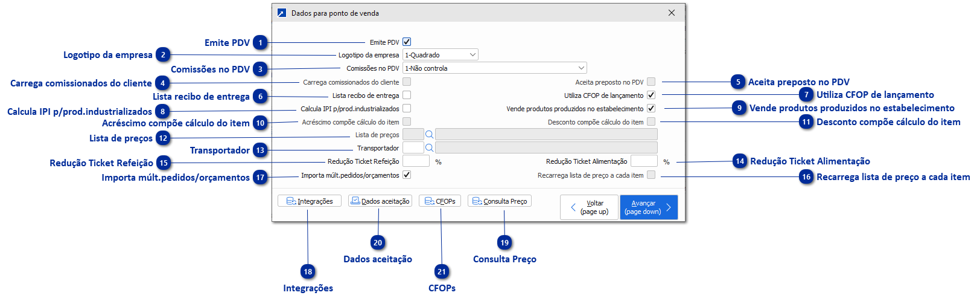Go back with Voltar button

coord(589,207)
